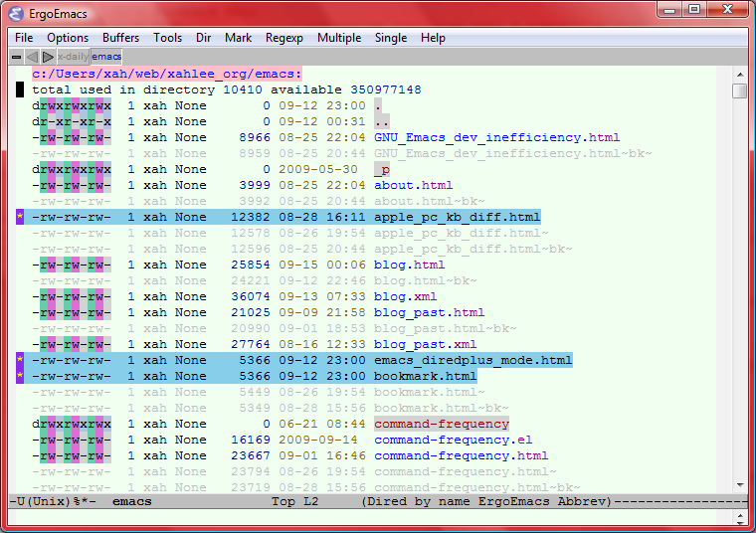756x533 pixels.
Task: Open blog.html file
Action: [x=410, y=265]
